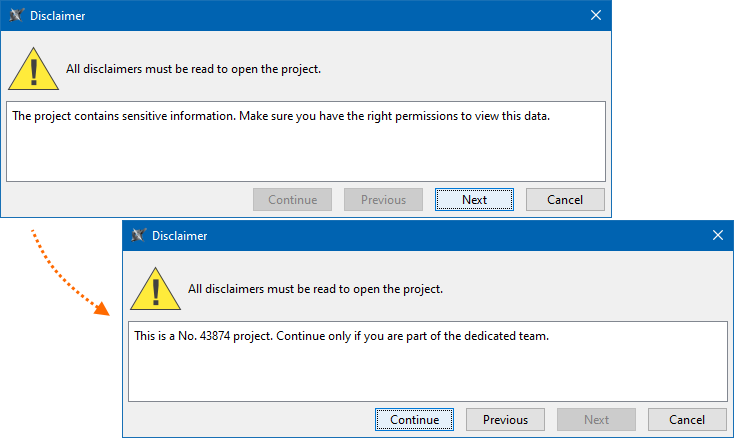Cancel the No. 43874 project disclaimer
This screenshot has width=734, height=438.
click(687, 419)
